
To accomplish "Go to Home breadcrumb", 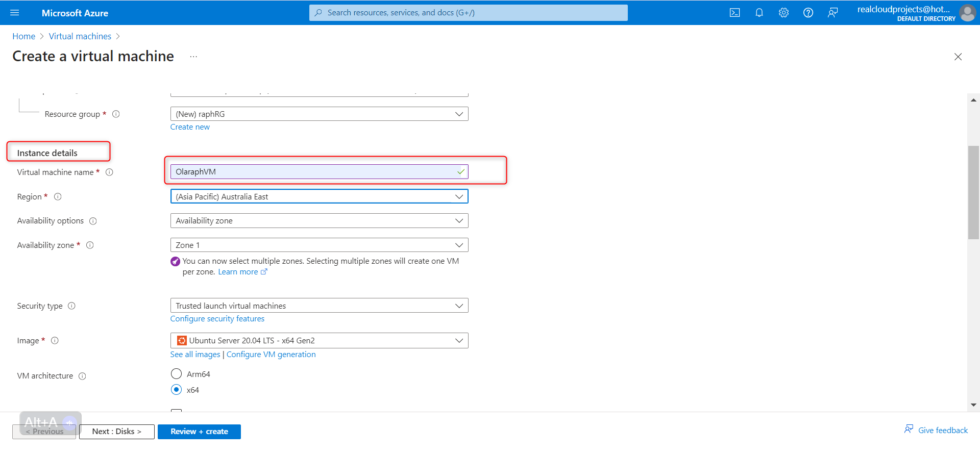I will [x=23, y=36].
